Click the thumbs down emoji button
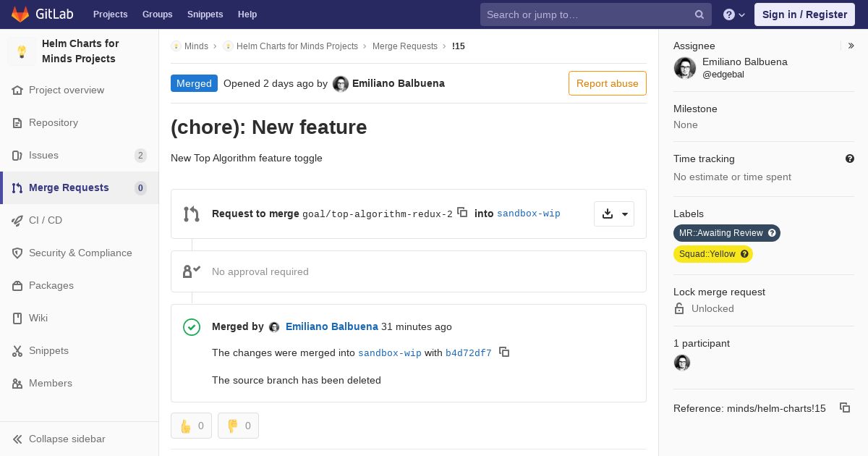Image resolution: width=868 pixels, height=456 pixels. pyautogui.click(x=238, y=426)
